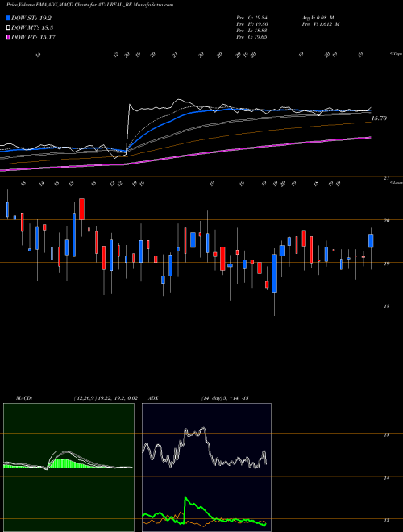Click the 14 level label beside ADX panel
The height and width of the screenshot is (532, 403).
coord(387,478)
